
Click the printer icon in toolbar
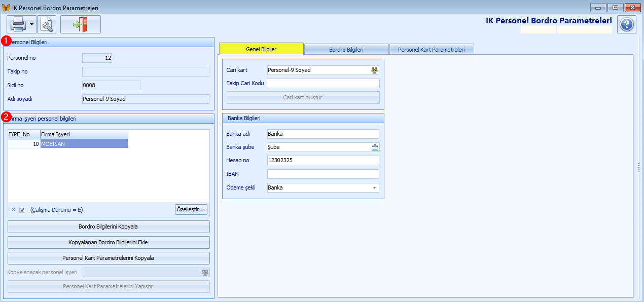point(18,24)
